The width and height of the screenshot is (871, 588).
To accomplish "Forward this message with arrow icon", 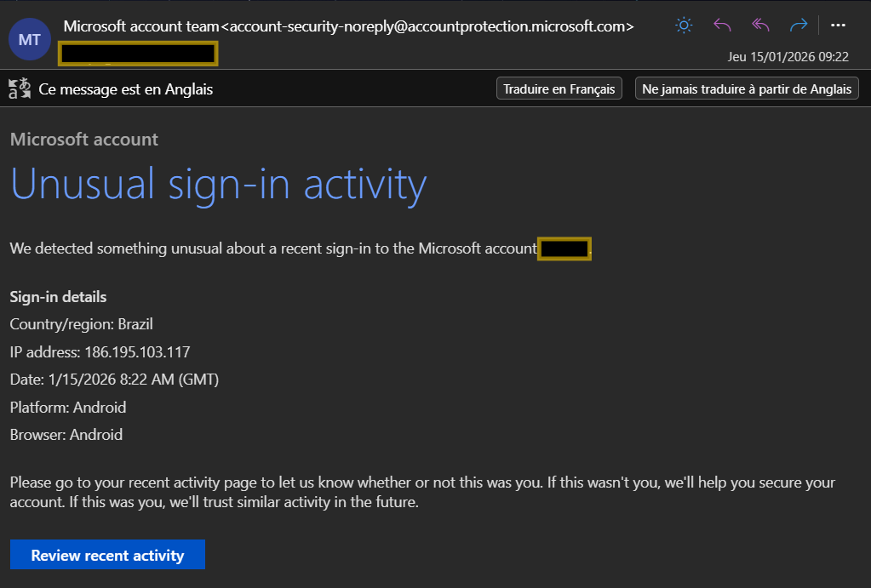I will [x=798, y=26].
